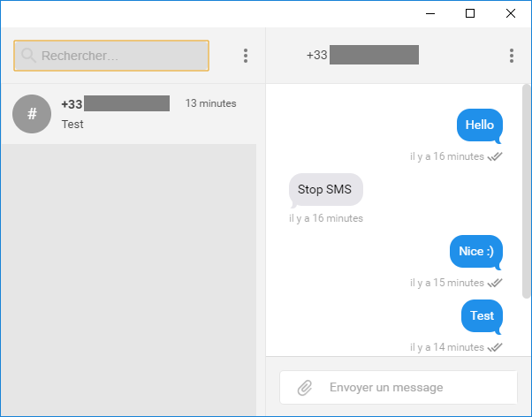Click the search magnifier icon

[x=28, y=56]
